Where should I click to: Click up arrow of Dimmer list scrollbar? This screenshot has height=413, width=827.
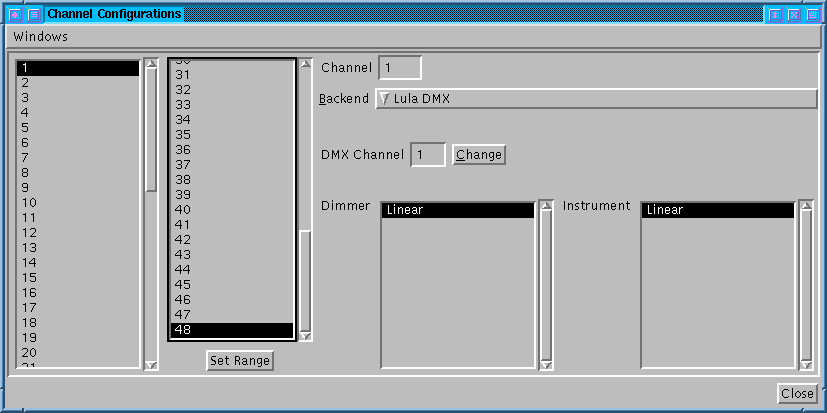pos(546,207)
